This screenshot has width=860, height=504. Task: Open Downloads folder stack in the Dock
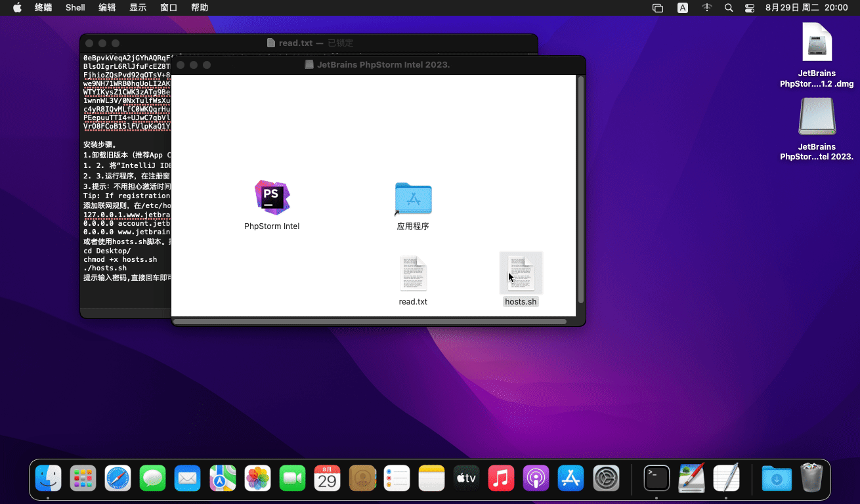pos(777,478)
